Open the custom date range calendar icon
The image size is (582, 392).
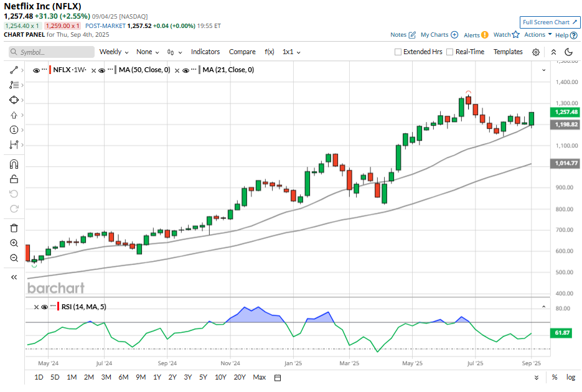pyautogui.click(x=277, y=378)
